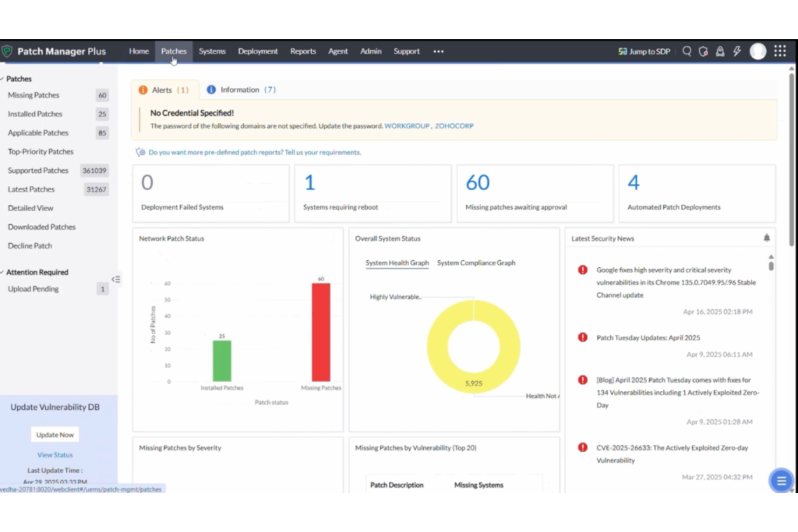Click the main page vertical scrollbar
The image size is (798, 532).
pyautogui.click(x=792, y=160)
